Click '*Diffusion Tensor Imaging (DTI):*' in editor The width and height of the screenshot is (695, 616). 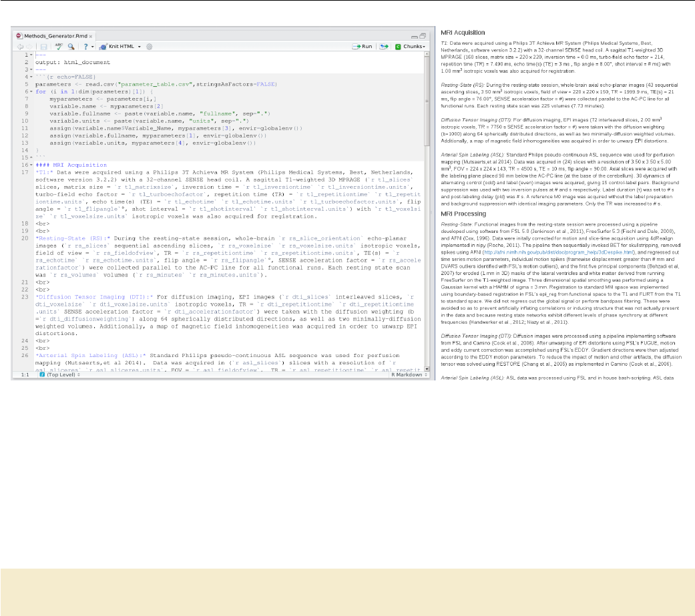tap(94, 297)
